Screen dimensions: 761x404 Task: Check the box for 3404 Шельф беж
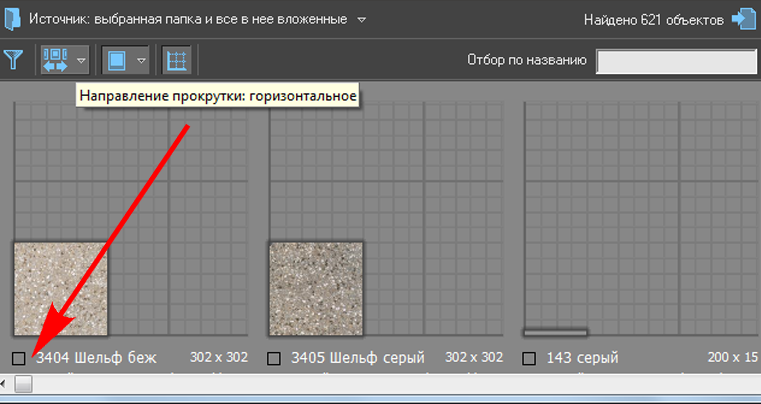(18, 359)
